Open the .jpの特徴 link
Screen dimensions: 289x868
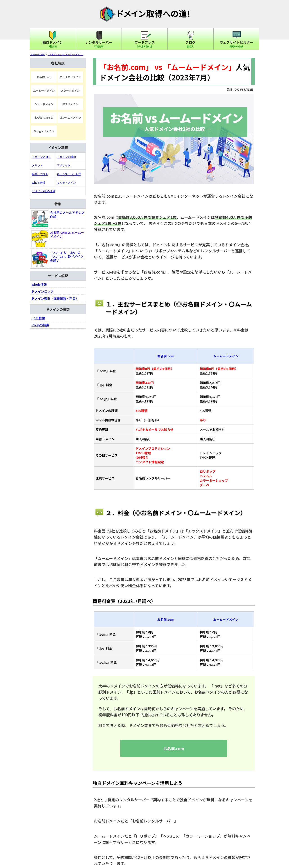click(x=38, y=318)
